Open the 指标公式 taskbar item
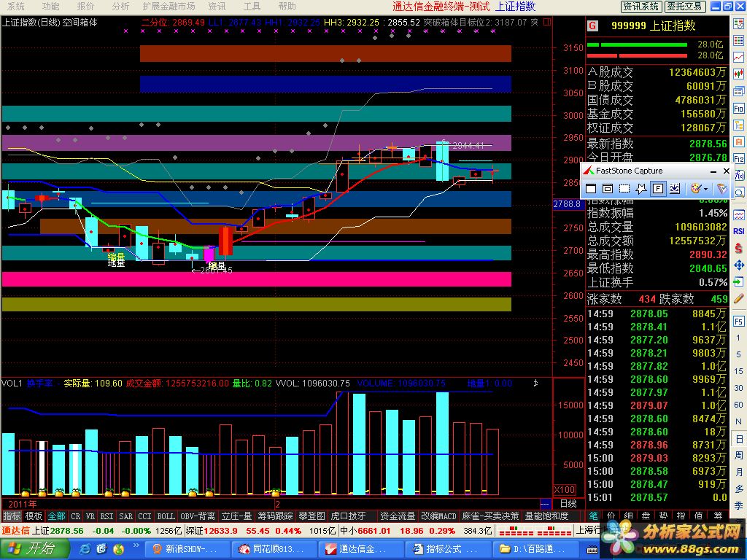The height and width of the screenshot is (560, 747). tap(448, 550)
